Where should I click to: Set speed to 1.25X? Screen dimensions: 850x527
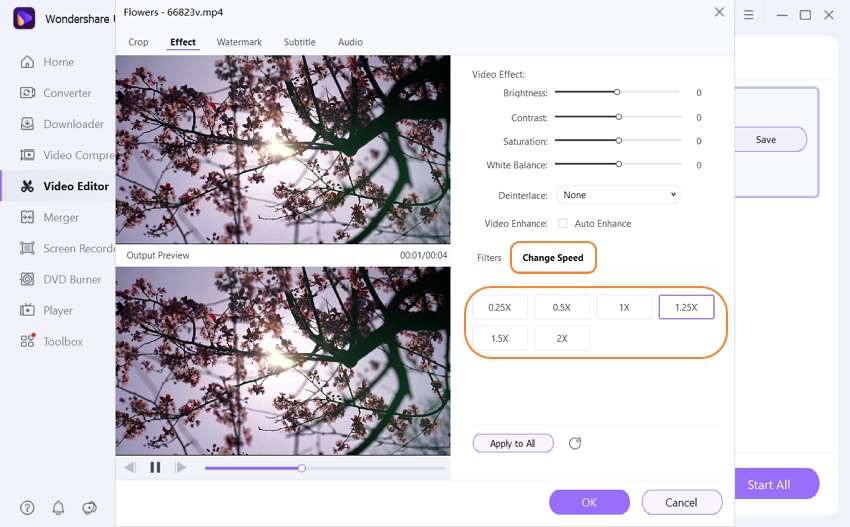click(686, 307)
